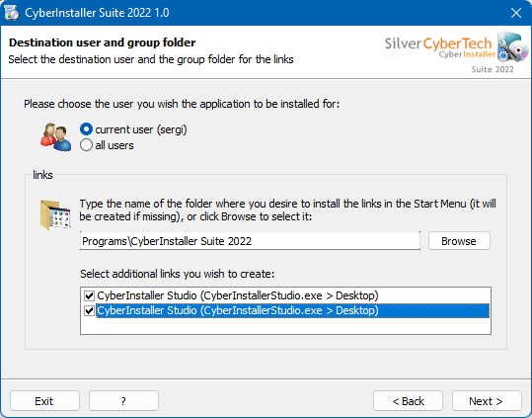Open help with the ? button
This screenshot has height=418, width=532.
tap(123, 401)
